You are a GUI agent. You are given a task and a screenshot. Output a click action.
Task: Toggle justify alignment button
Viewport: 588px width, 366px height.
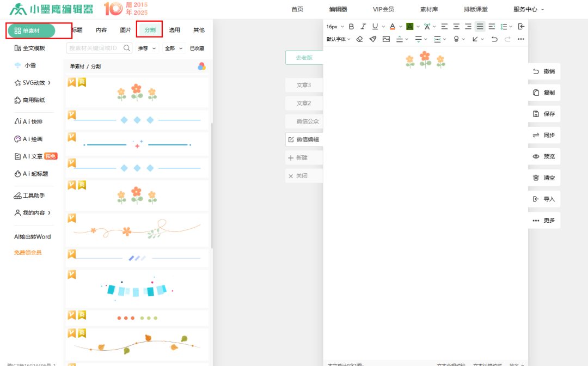(480, 26)
